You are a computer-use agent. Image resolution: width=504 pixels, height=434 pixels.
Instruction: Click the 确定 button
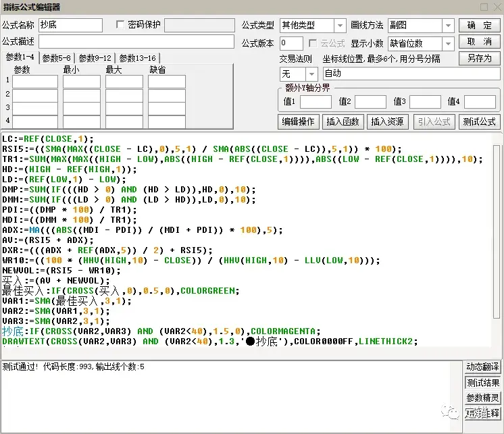[x=479, y=25]
